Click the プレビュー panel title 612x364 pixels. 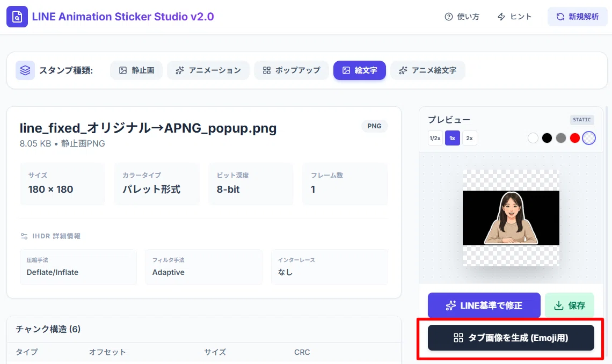tap(449, 120)
